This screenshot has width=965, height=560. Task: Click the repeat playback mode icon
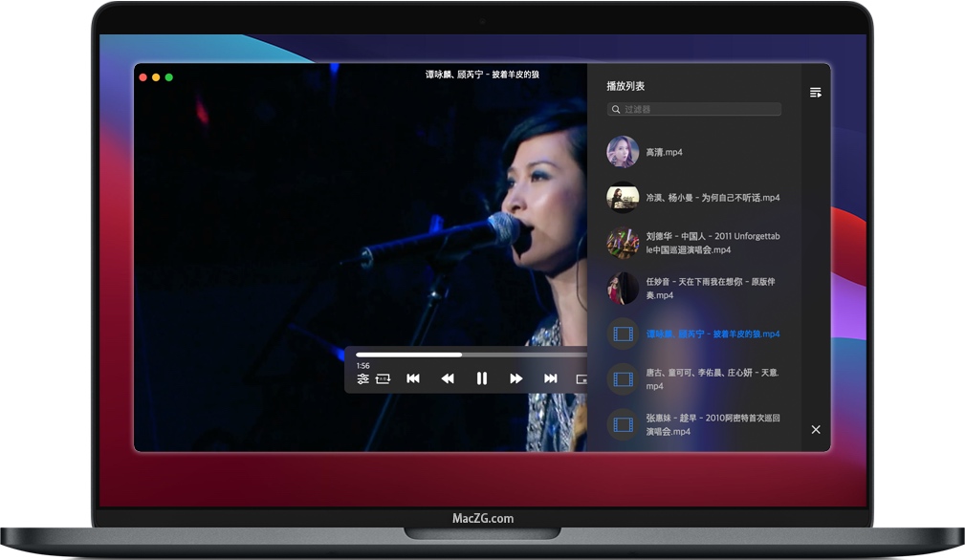pos(384,378)
